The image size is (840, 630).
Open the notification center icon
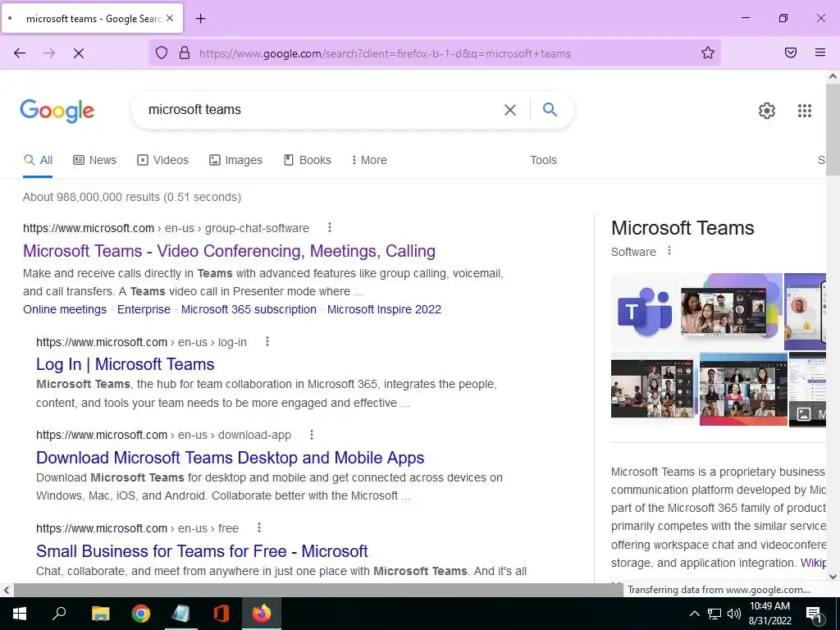pyautogui.click(x=814, y=614)
